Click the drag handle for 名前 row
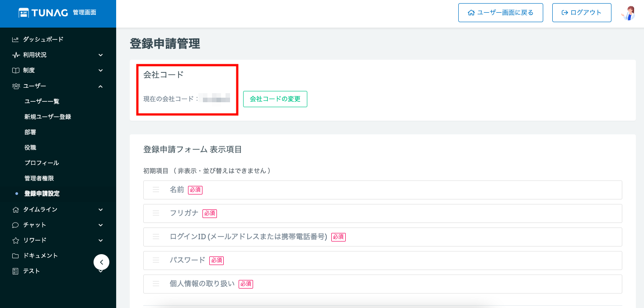Image resolution: width=644 pixels, height=308 pixels. (x=156, y=190)
